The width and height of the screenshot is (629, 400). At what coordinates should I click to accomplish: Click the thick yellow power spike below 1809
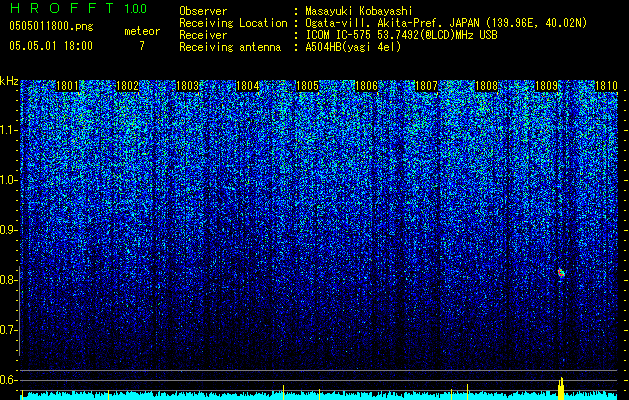561,389
